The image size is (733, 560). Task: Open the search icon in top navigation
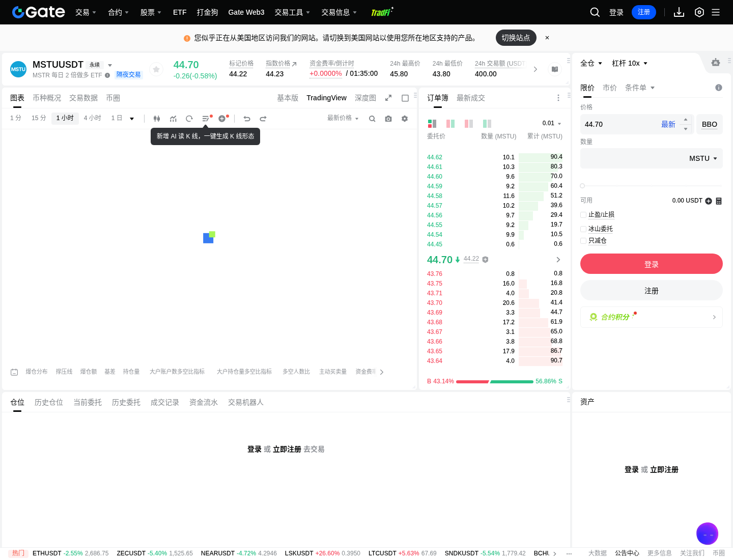point(595,12)
